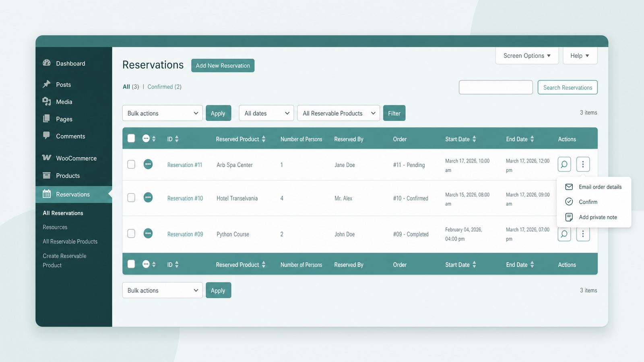Open three-dot actions menu for Reservation #11
This screenshot has width=644, height=362.
[583, 164]
